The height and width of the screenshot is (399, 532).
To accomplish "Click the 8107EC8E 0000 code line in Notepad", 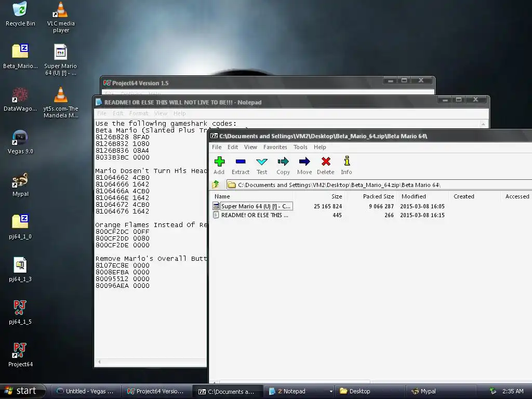I will tap(123, 265).
